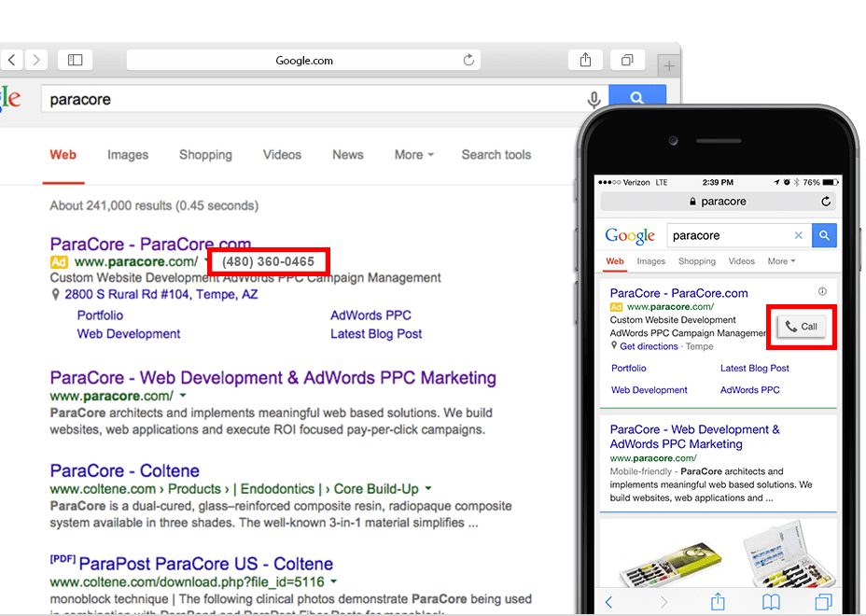Open the ParaPost ParaCore US PDF result
Image resolution: width=866 pixels, height=616 pixels.
coord(206,564)
